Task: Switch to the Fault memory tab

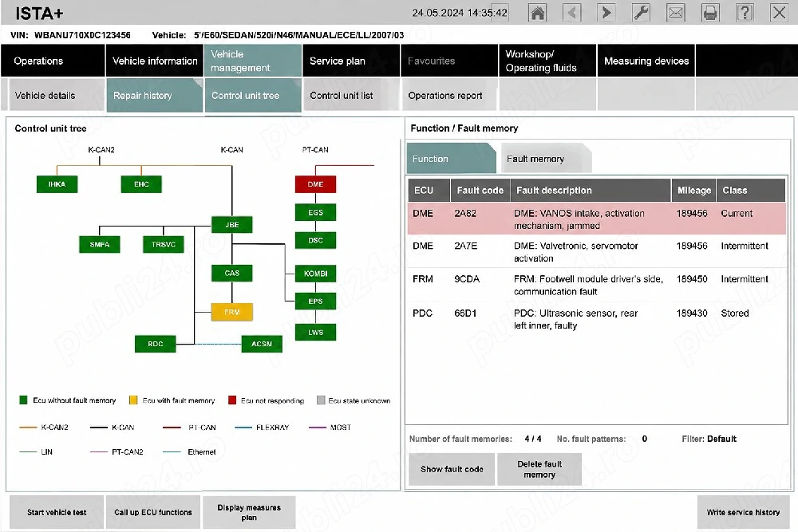Action: pyautogui.click(x=546, y=159)
